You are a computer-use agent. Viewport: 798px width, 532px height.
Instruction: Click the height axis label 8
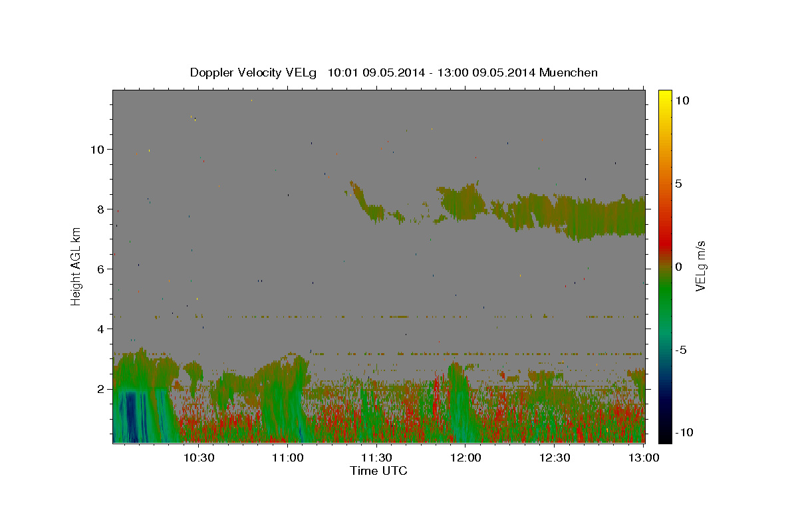click(101, 209)
